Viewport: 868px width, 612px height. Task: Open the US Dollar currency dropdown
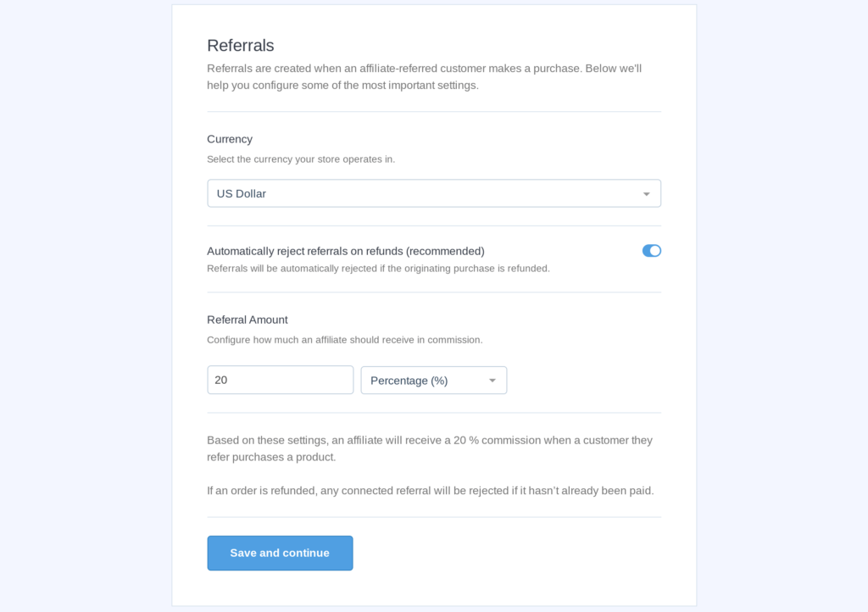pyautogui.click(x=434, y=193)
